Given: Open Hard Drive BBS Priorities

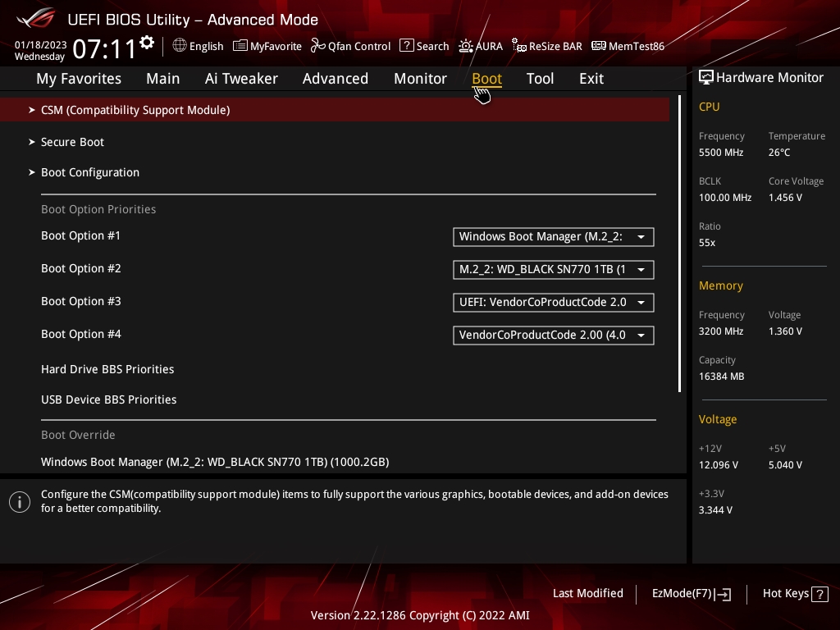Looking at the screenshot, I should [107, 369].
